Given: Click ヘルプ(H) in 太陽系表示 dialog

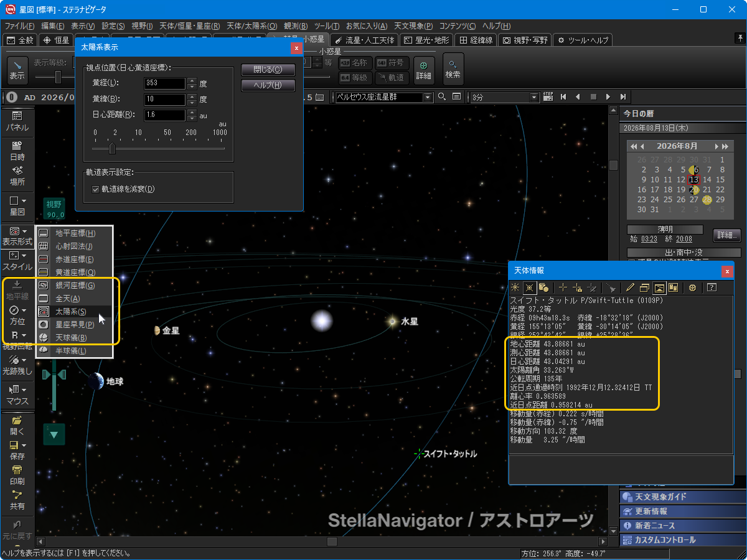Looking at the screenshot, I should click(x=268, y=85).
